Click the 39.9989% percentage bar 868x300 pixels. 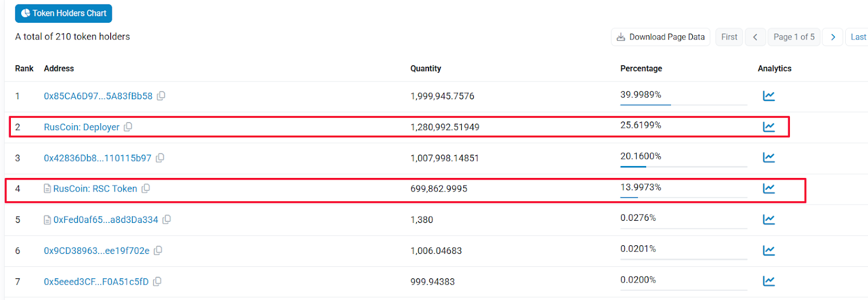(684, 105)
